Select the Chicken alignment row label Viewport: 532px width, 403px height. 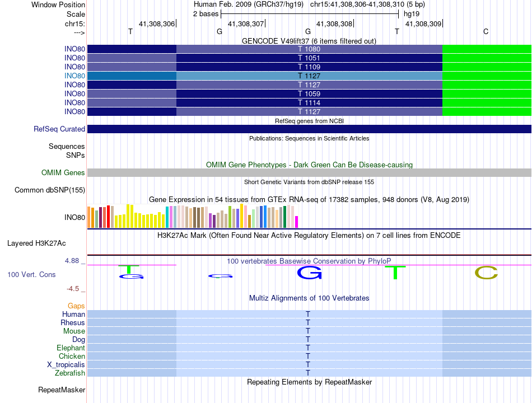pos(72,356)
